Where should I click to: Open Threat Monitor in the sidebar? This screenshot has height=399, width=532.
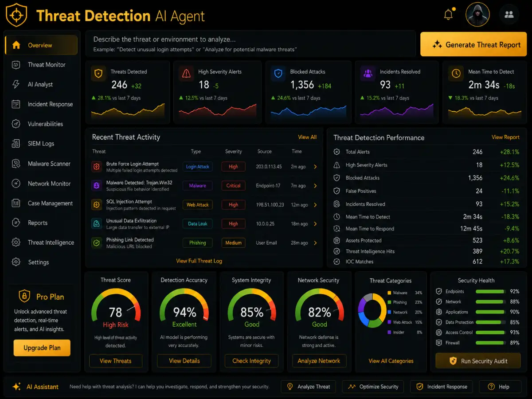[x=41, y=65]
